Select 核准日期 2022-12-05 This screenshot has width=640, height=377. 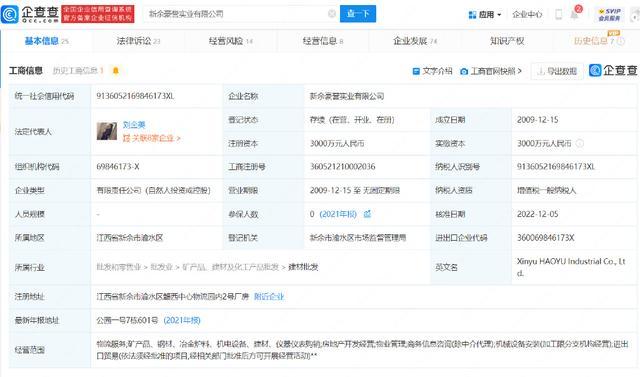pyautogui.click(x=538, y=214)
